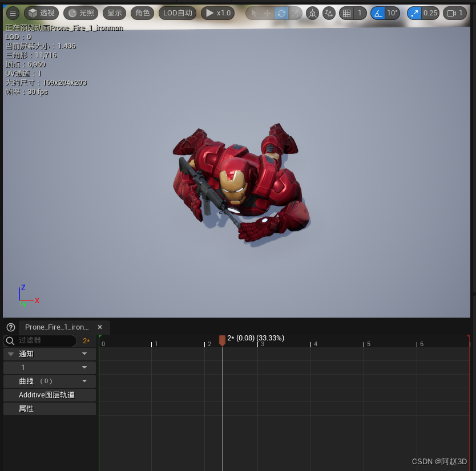This screenshot has height=471, width=476.
Task: Toggle the grid snapping icon
Action: pos(346,13)
